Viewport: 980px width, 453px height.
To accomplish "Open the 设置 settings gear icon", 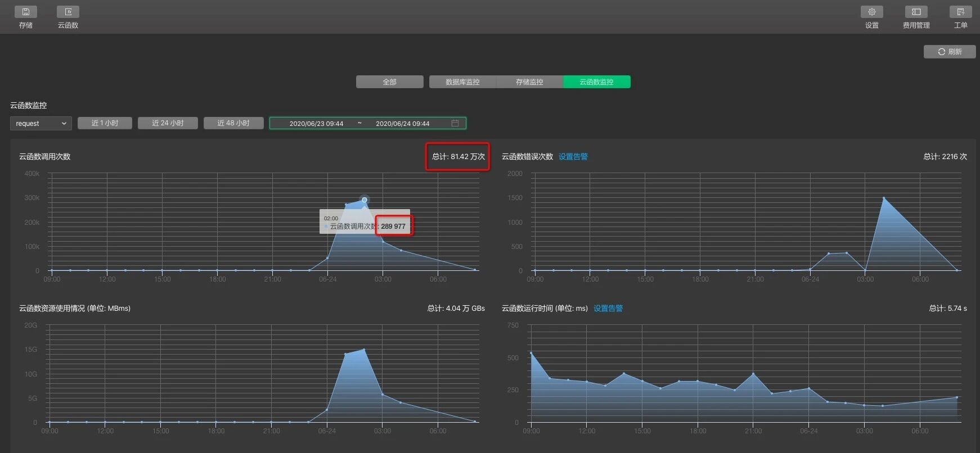I will coord(872,12).
